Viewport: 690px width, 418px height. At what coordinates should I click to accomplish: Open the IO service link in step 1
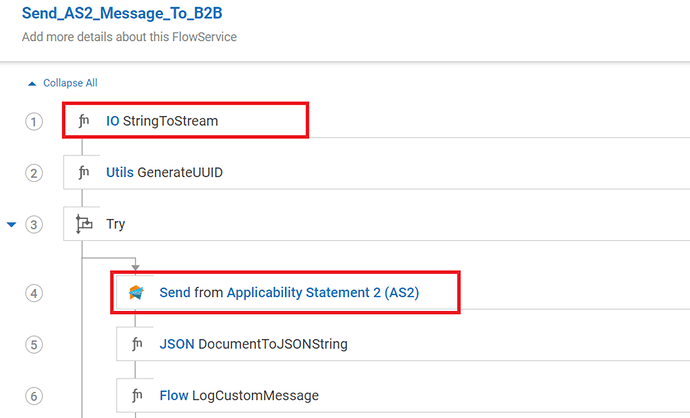click(x=112, y=121)
